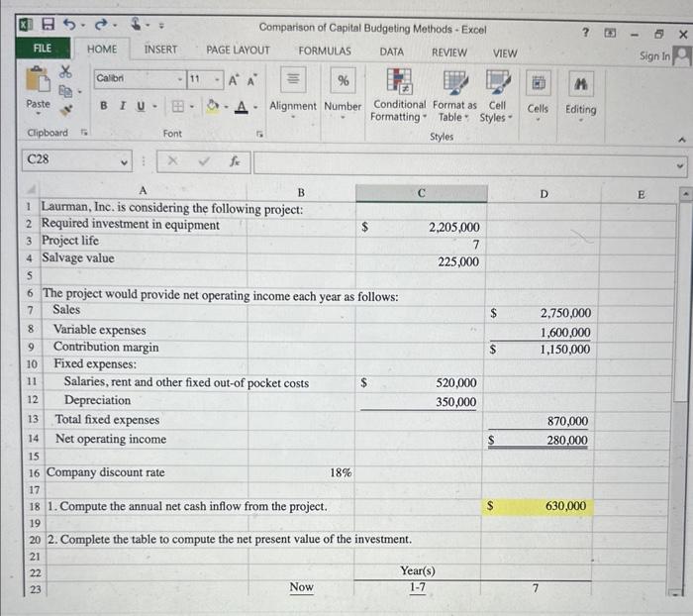Toggle Bold formatting
Image resolution: width=693 pixels, height=616 pixels.
(x=104, y=106)
